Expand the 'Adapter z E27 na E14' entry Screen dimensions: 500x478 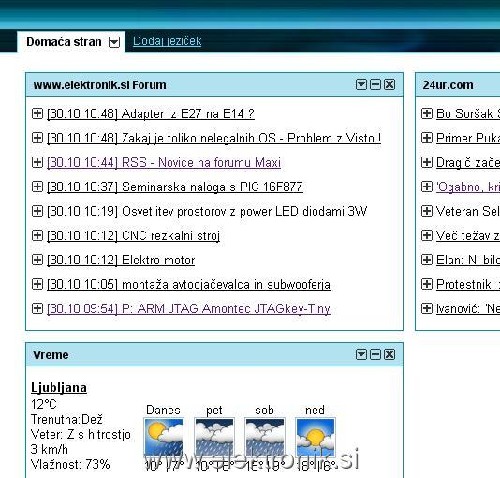tap(37, 113)
